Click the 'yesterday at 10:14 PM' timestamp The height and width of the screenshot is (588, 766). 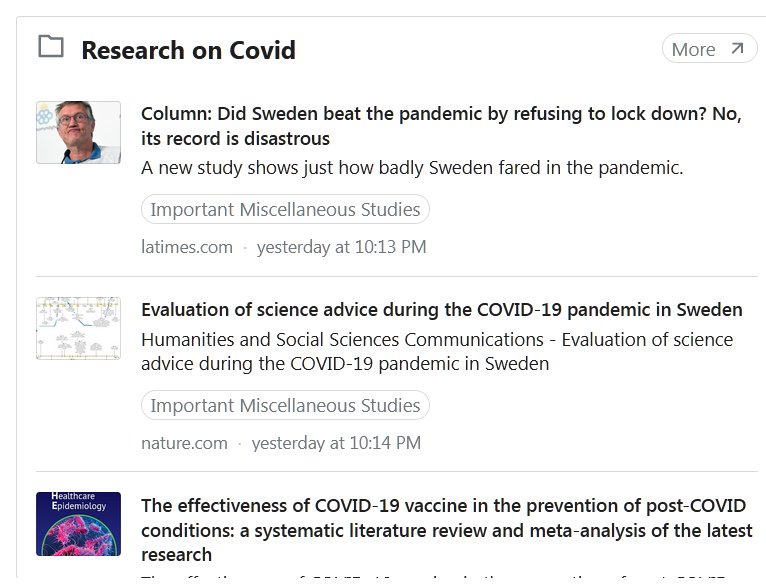tap(336, 442)
